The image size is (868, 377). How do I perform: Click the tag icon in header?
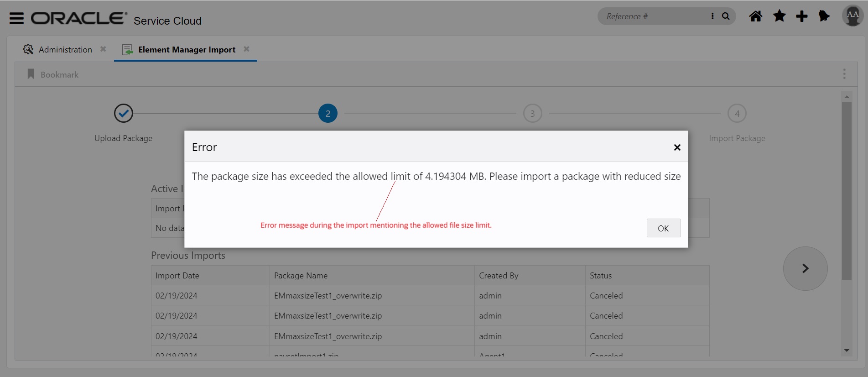[824, 16]
